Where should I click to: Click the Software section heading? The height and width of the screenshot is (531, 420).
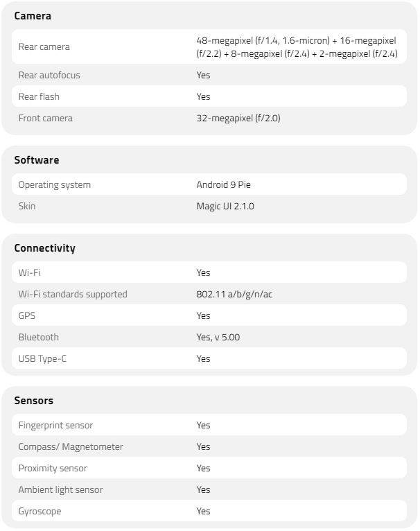[x=37, y=160]
